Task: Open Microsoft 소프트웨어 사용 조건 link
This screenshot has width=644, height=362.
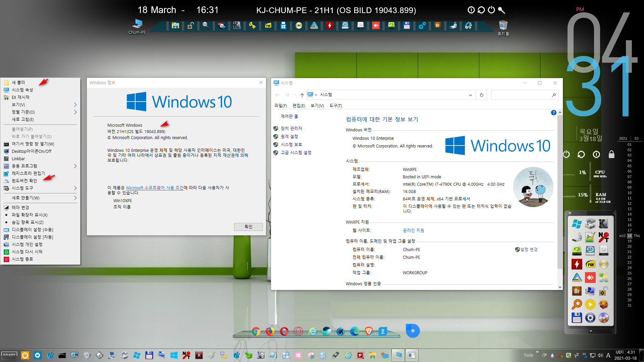Action: pyautogui.click(x=155, y=188)
